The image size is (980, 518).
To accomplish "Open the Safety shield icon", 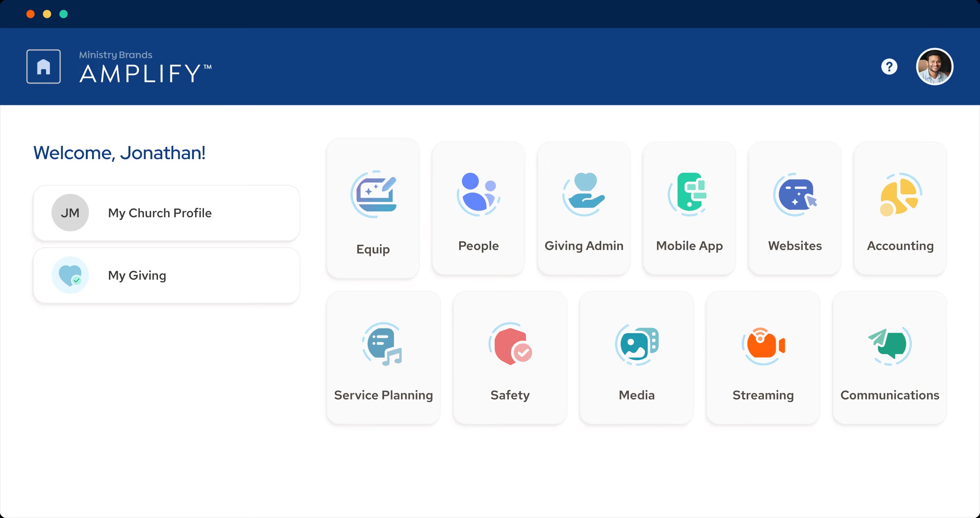I will (x=510, y=344).
